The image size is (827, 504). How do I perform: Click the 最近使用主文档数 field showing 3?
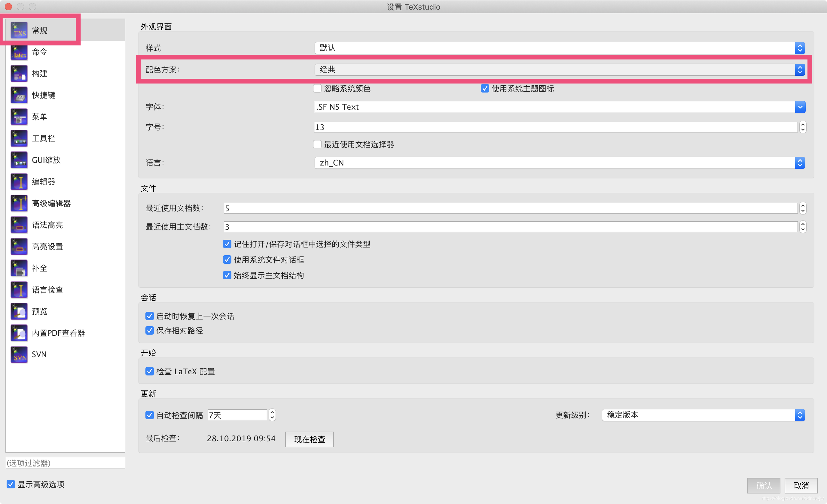click(x=511, y=227)
